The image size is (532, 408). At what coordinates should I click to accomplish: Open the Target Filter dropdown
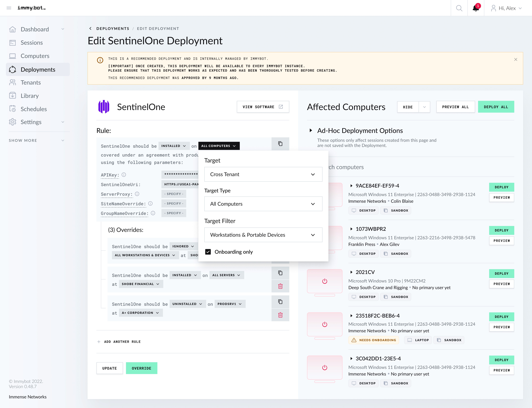(x=263, y=235)
